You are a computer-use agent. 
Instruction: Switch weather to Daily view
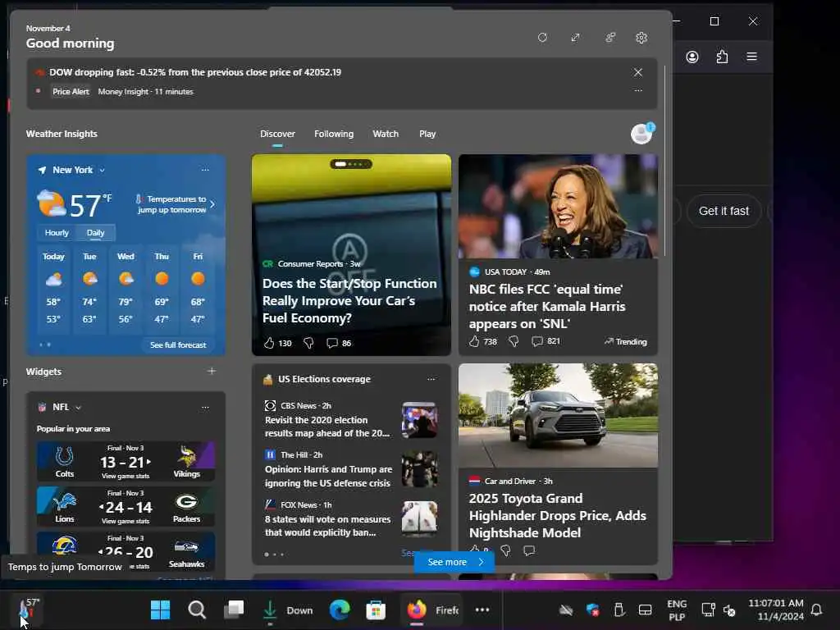95,232
